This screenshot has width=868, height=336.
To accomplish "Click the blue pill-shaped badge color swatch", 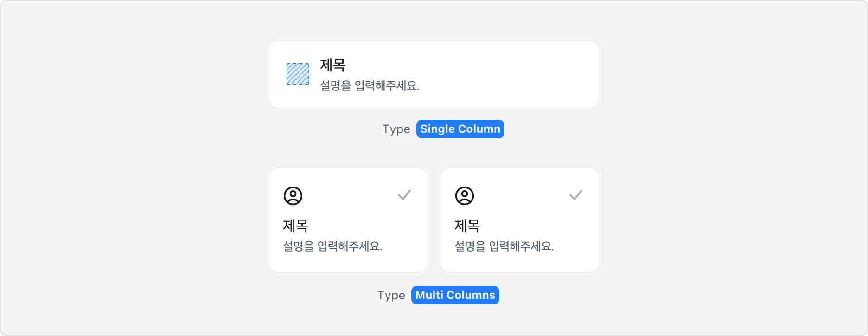I will 460,129.
